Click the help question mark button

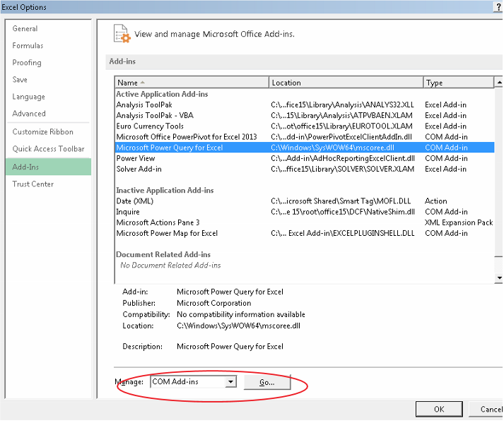(x=498, y=7)
